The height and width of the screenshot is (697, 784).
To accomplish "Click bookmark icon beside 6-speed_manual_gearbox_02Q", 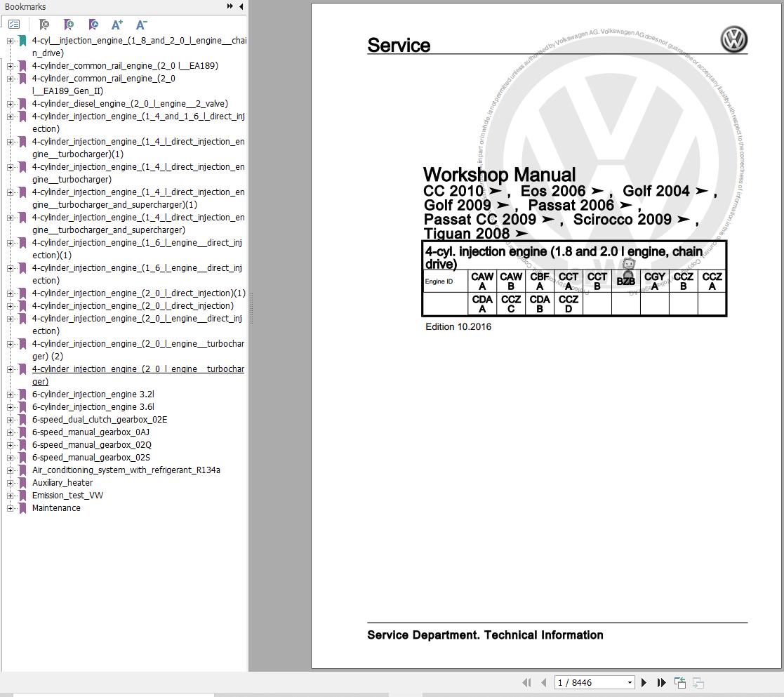I will 22,445.
